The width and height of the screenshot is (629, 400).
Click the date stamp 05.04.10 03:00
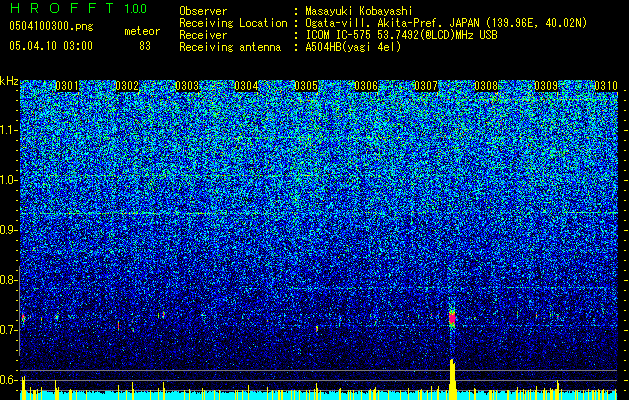pyautogui.click(x=51, y=46)
